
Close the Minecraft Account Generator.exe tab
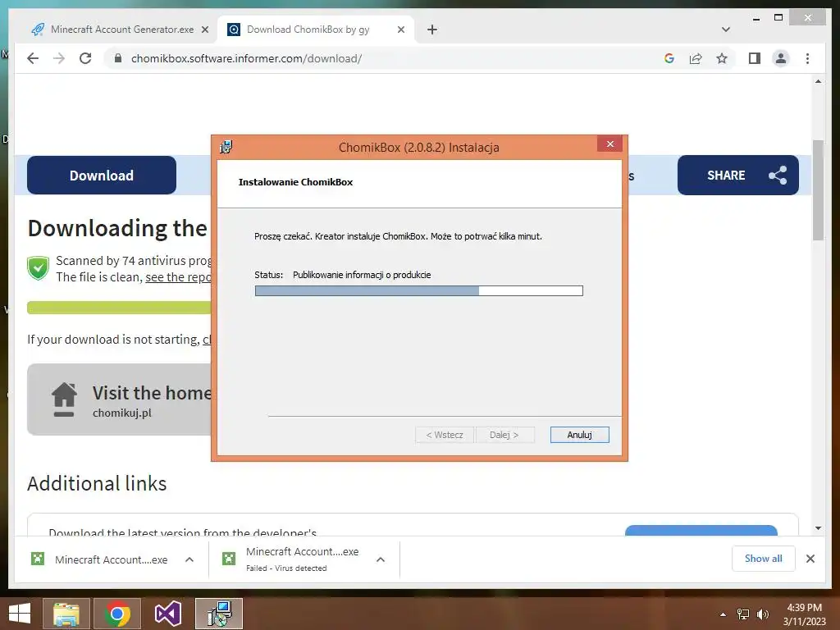(204, 30)
